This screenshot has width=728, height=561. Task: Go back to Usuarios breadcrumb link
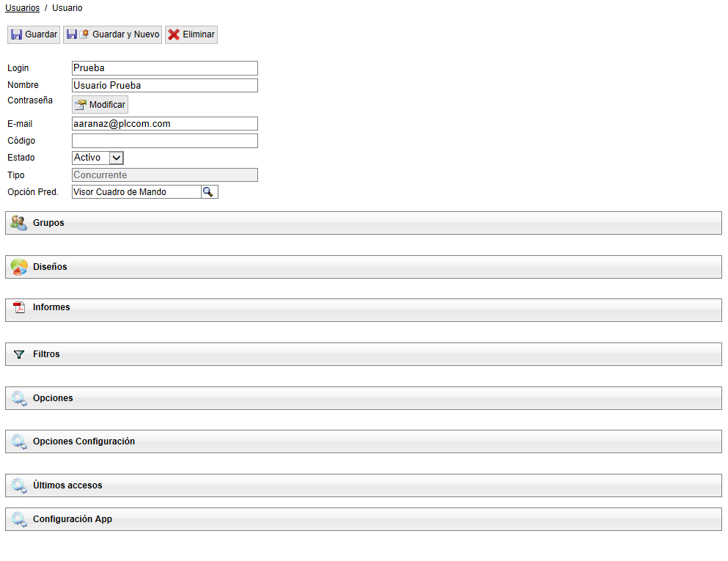22,8
